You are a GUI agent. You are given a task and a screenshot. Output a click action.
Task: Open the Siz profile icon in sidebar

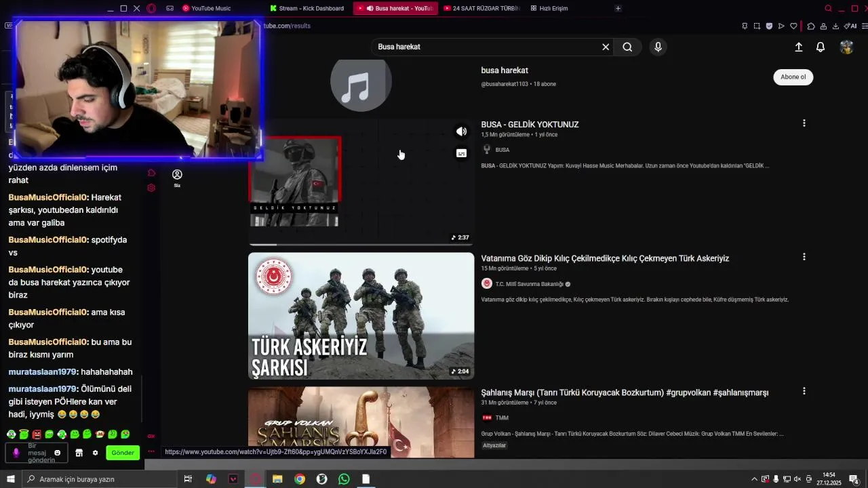coord(177,178)
